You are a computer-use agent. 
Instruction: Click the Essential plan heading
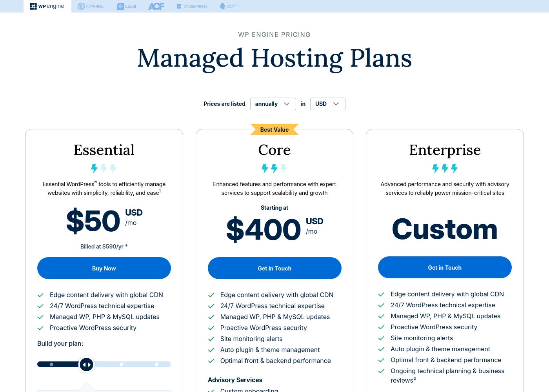104,150
